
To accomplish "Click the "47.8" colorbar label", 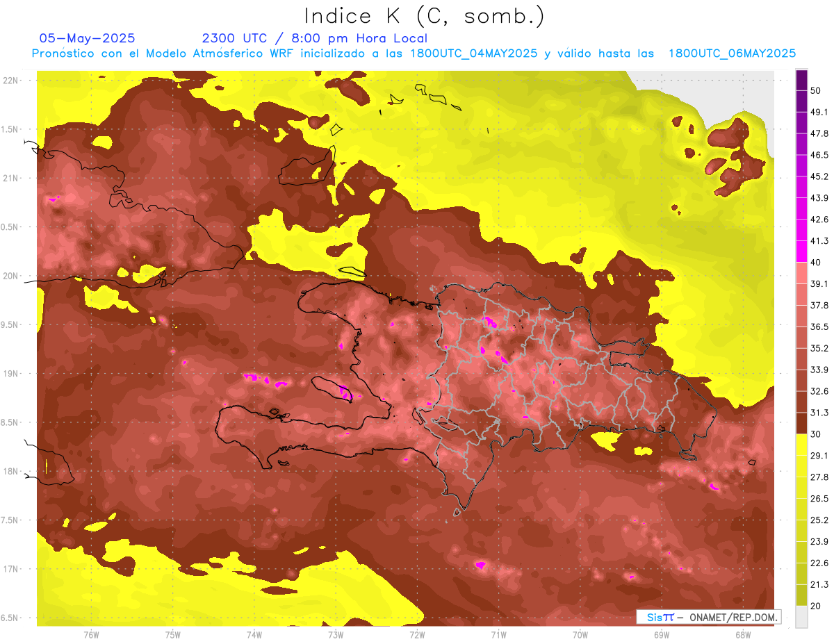I will click(819, 133).
